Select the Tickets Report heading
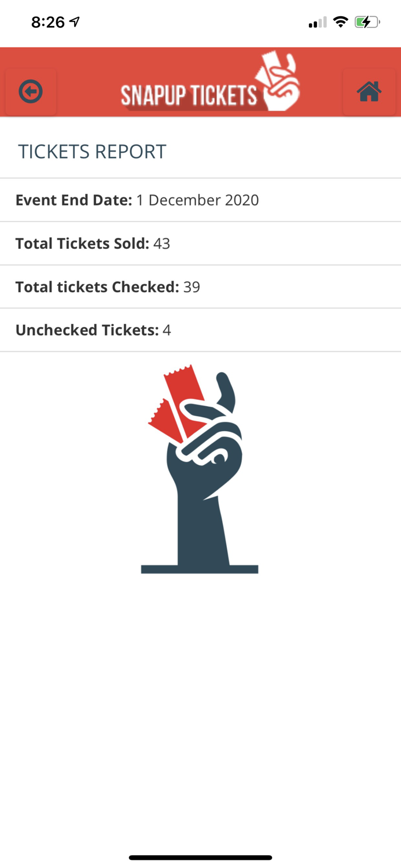401x868 pixels. click(x=91, y=151)
